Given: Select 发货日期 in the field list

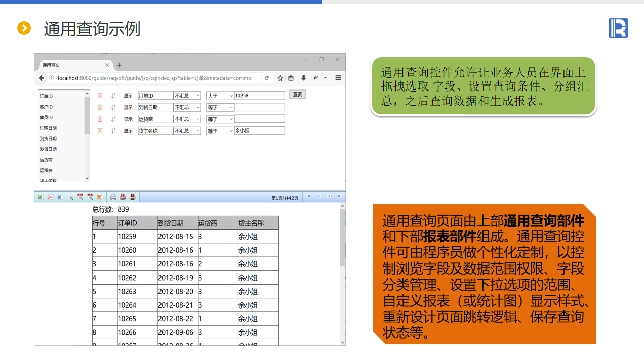Looking at the screenshot, I should click(48, 149).
